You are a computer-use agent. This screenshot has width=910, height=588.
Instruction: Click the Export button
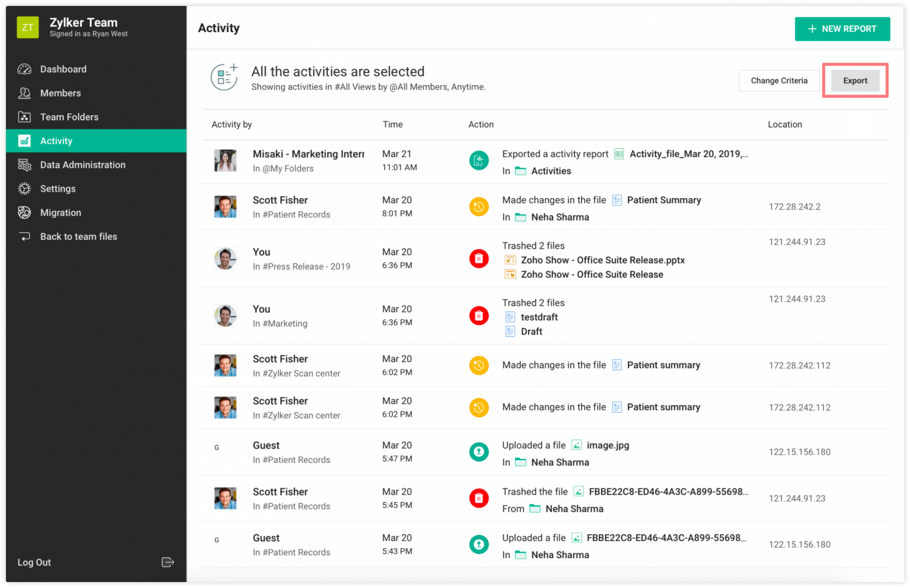[855, 80]
